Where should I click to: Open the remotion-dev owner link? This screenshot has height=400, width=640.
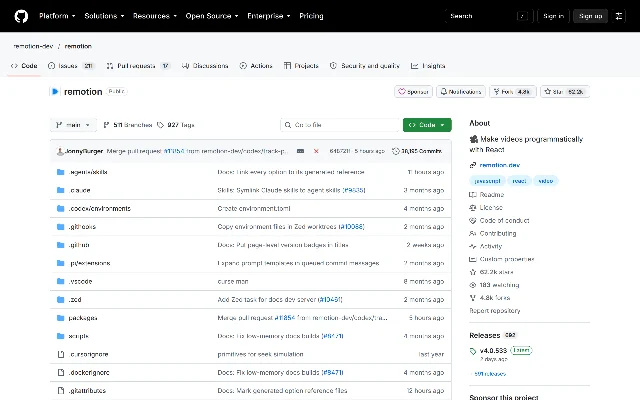pyautogui.click(x=33, y=46)
